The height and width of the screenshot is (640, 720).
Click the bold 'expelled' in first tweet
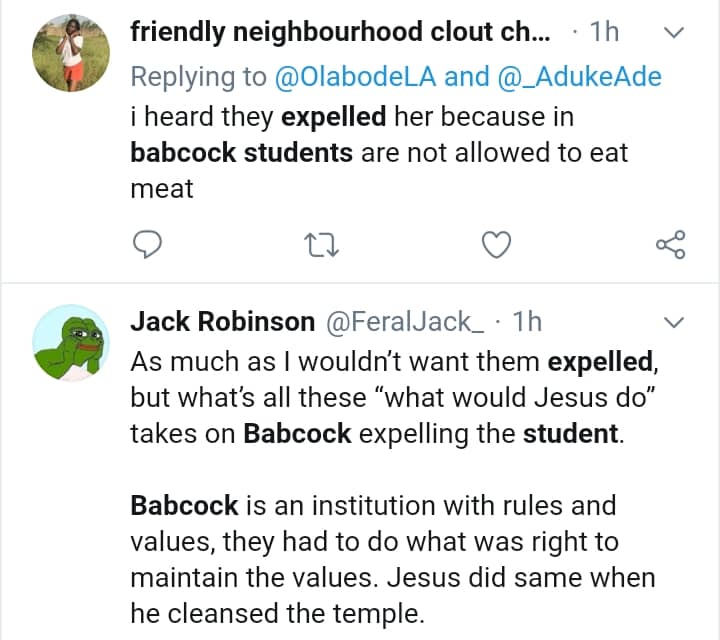(x=333, y=117)
